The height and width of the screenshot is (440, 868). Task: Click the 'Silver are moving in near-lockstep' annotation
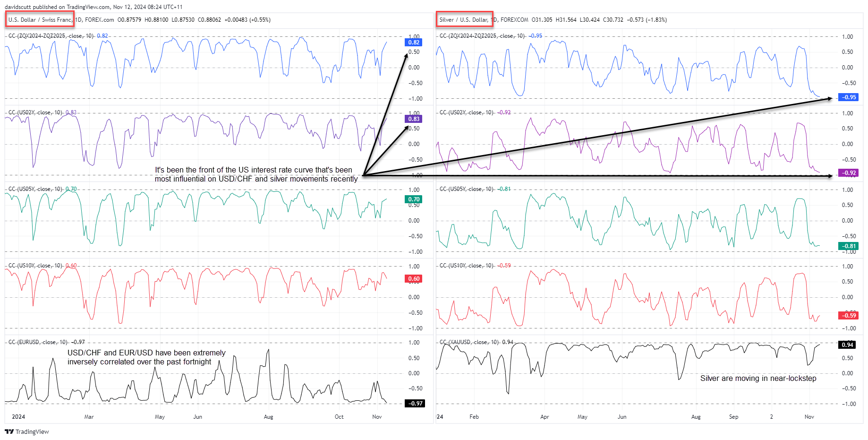tap(758, 378)
